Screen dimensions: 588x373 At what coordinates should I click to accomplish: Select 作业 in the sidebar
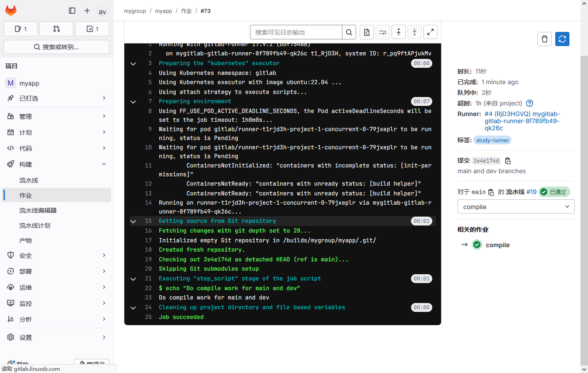[x=56, y=195]
